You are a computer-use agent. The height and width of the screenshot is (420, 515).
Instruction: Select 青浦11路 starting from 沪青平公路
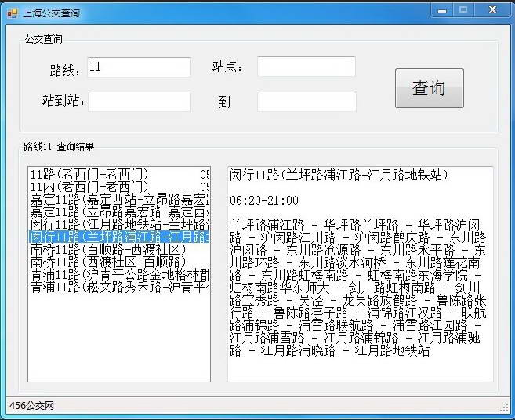[118, 274]
